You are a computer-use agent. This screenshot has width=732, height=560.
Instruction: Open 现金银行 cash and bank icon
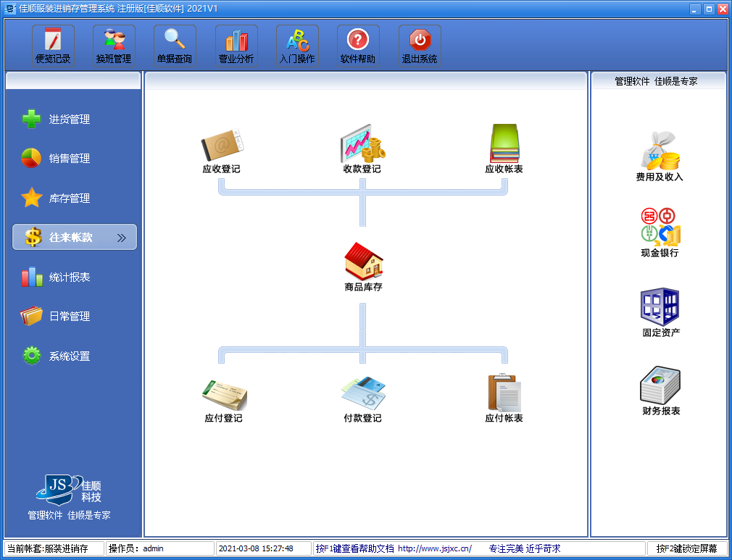click(x=660, y=233)
